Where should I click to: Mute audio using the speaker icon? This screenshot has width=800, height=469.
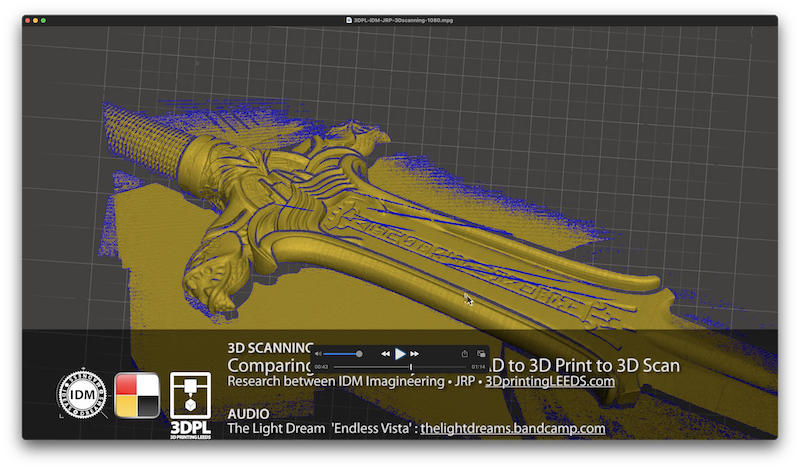pyautogui.click(x=319, y=354)
